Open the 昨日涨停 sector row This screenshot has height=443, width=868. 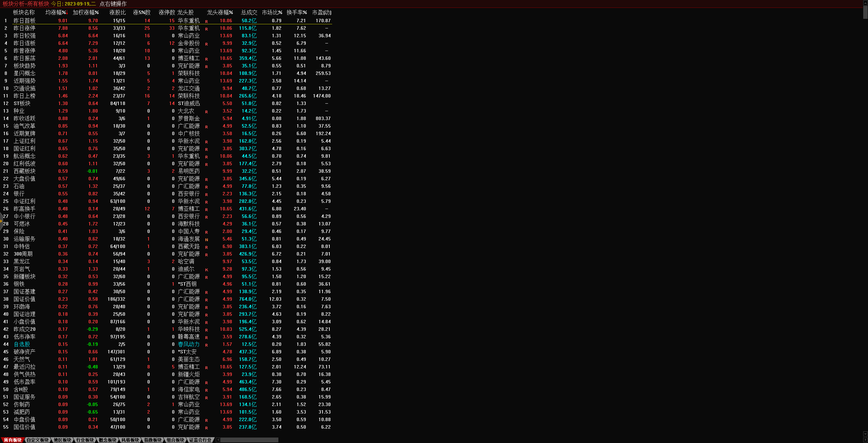click(24, 28)
